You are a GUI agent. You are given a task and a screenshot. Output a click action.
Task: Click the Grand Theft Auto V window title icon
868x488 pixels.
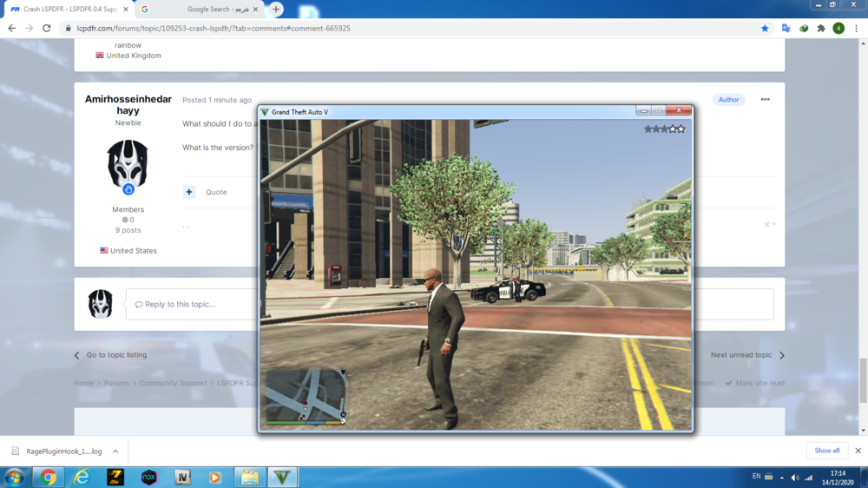265,112
